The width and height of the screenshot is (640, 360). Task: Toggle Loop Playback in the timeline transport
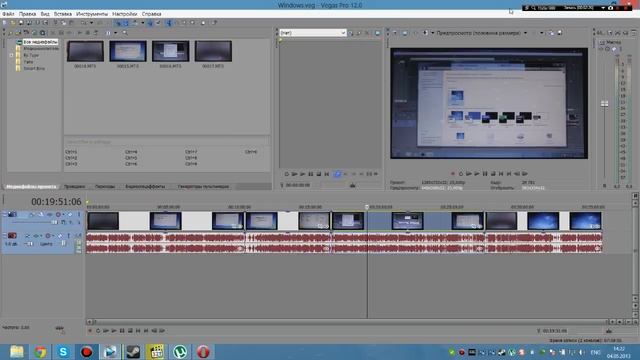point(98,331)
